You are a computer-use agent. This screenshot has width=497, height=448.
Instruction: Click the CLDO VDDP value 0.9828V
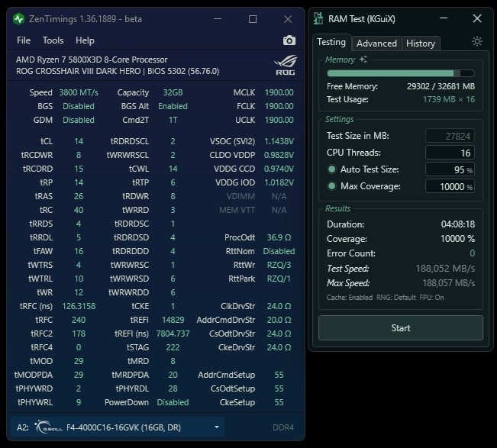coord(279,155)
